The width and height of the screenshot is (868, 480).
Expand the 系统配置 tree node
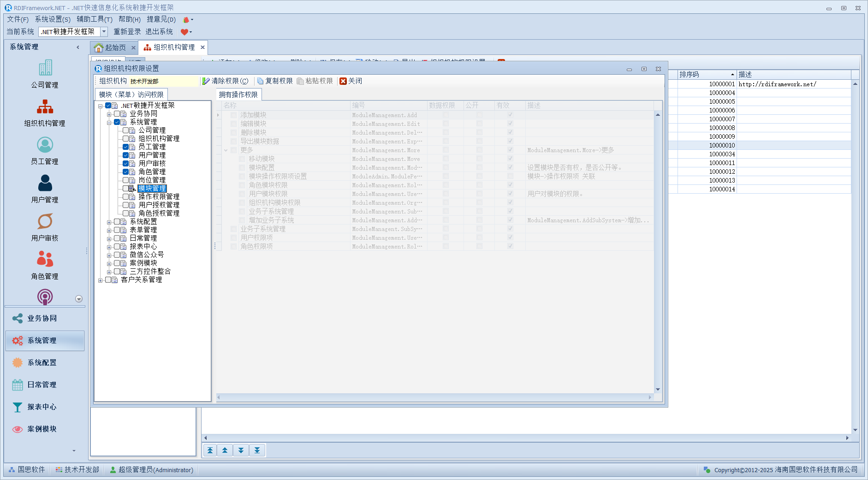(x=109, y=222)
